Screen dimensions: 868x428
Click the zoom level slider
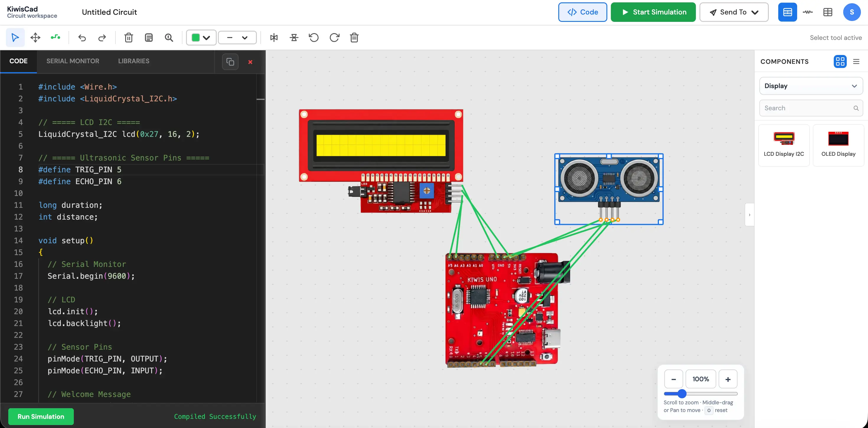(701, 394)
